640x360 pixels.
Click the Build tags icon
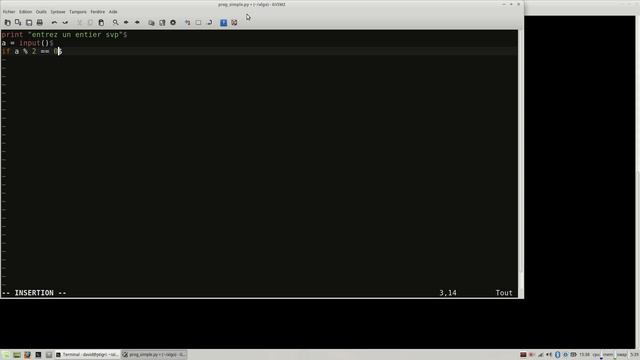pyautogui.click(x=198, y=22)
